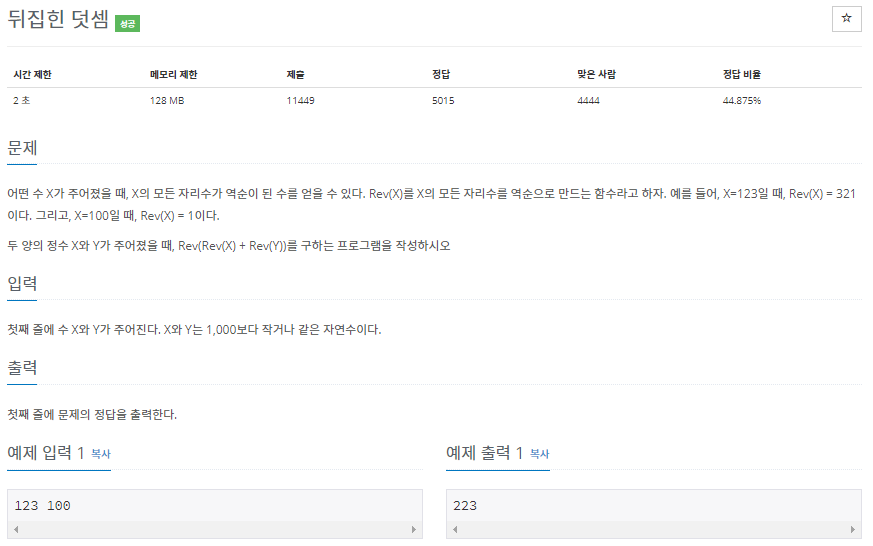Click the solvers count "4444"

[588, 101]
